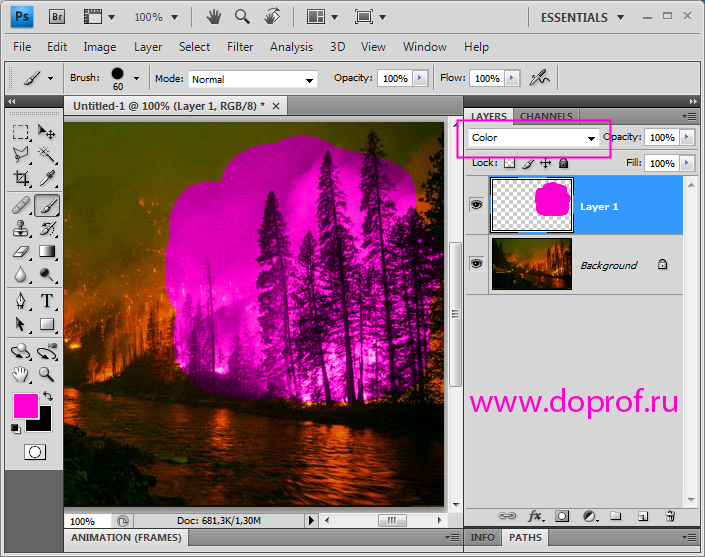705x557 pixels.
Task: Select the Path Selection tool
Action: point(21,324)
